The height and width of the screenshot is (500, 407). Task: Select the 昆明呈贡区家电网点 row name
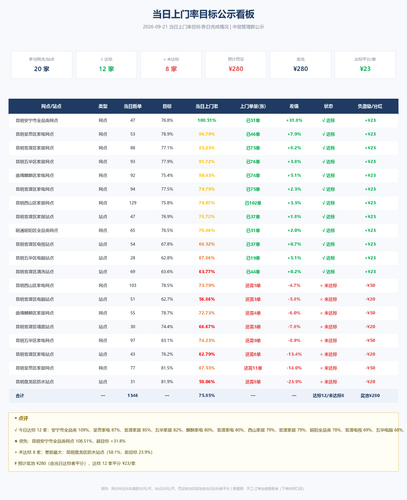click(x=35, y=134)
